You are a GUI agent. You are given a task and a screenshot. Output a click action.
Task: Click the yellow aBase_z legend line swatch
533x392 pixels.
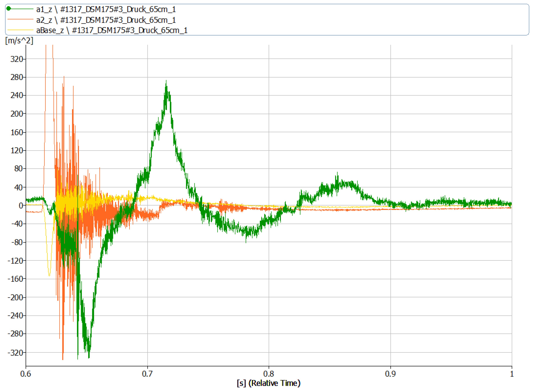20,30
